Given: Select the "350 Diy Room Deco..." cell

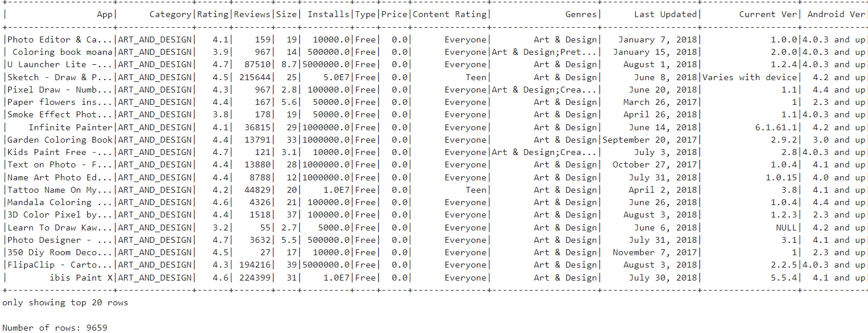Looking at the screenshot, I should coord(60,253).
